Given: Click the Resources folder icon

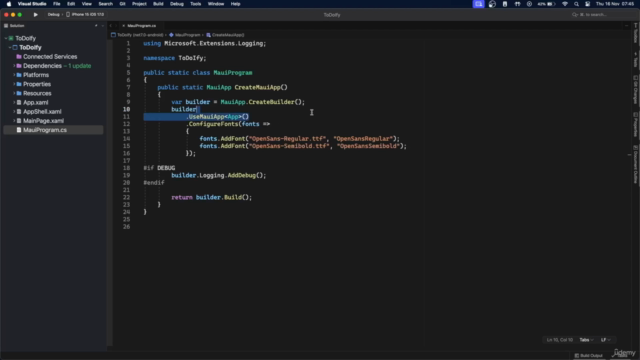Looking at the screenshot, I should pyautogui.click(x=19, y=93).
